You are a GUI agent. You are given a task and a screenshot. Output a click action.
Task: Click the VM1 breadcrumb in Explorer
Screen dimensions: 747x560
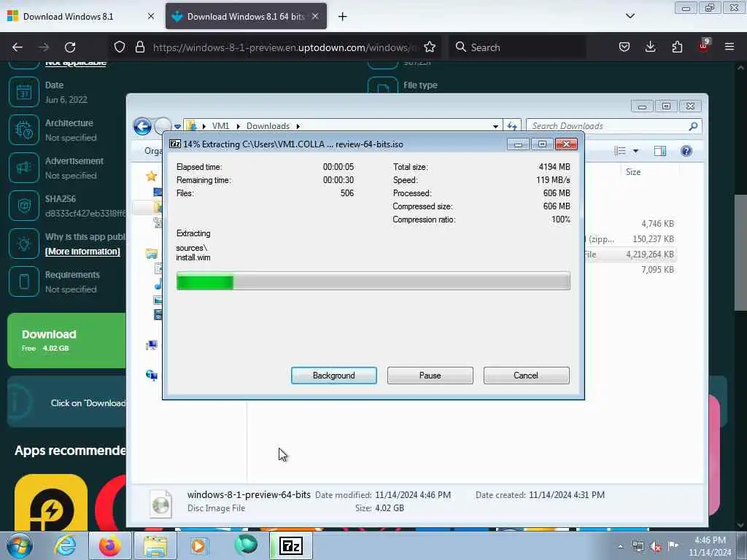[220, 126]
